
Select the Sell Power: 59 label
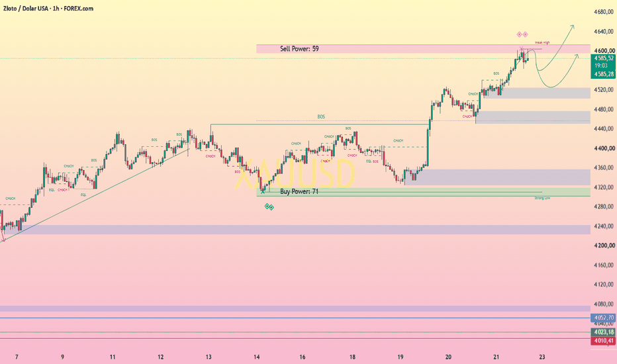(x=299, y=49)
